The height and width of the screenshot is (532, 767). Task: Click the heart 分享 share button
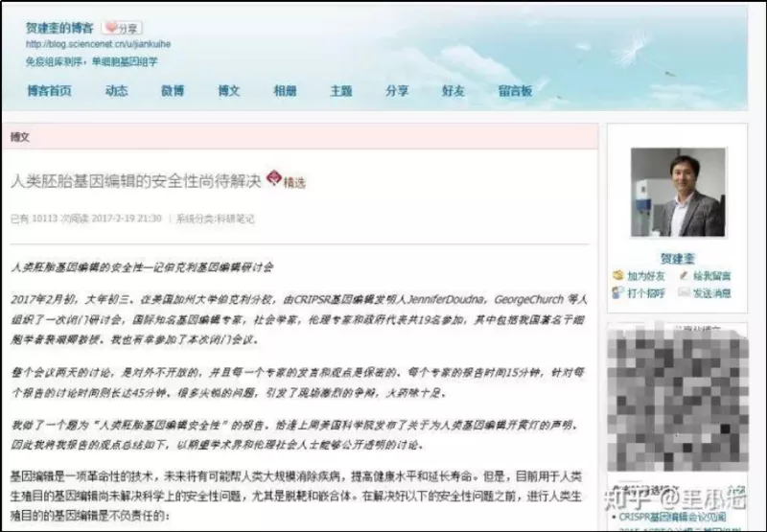click(x=123, y=28)
